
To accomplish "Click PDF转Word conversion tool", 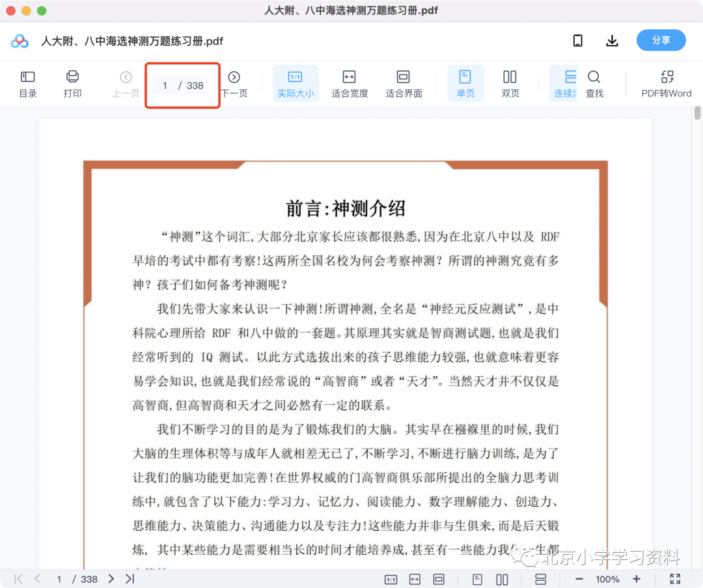I will (667, 84).
